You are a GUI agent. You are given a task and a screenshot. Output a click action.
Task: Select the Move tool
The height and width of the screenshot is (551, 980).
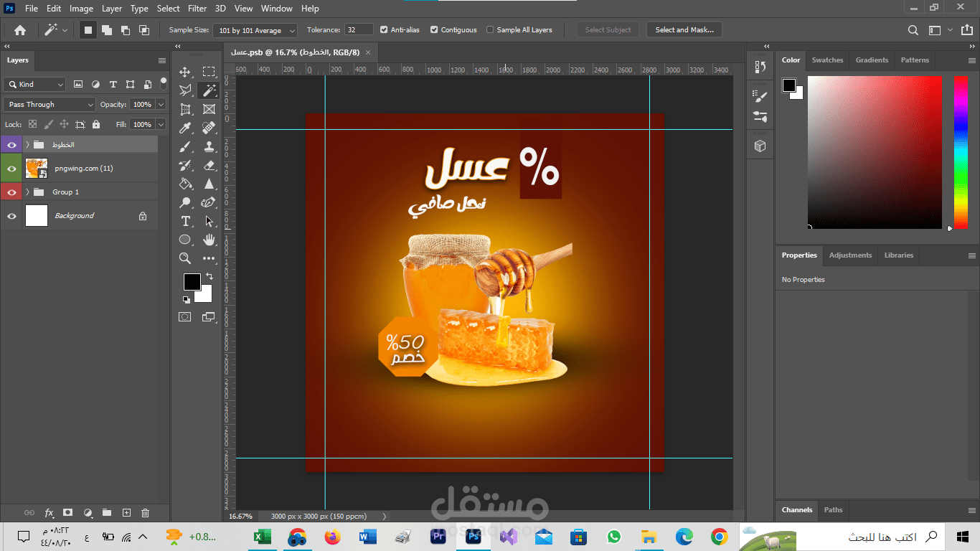(185, 72)
